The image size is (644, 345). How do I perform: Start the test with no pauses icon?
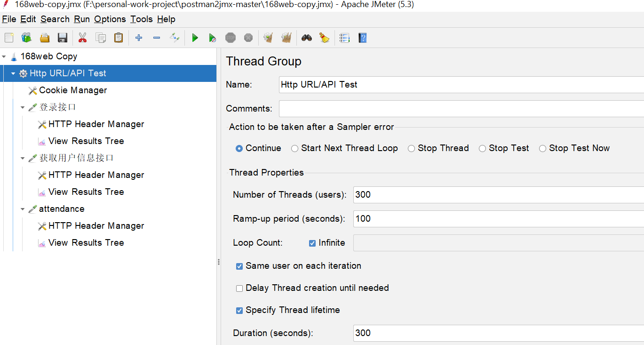pos(213,38)
